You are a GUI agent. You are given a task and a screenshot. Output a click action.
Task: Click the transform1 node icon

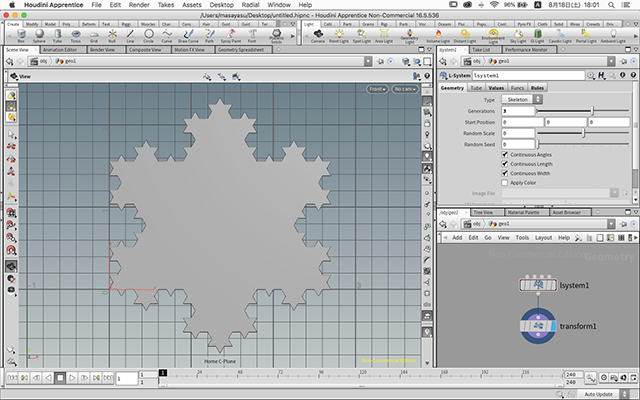[538, 325]
